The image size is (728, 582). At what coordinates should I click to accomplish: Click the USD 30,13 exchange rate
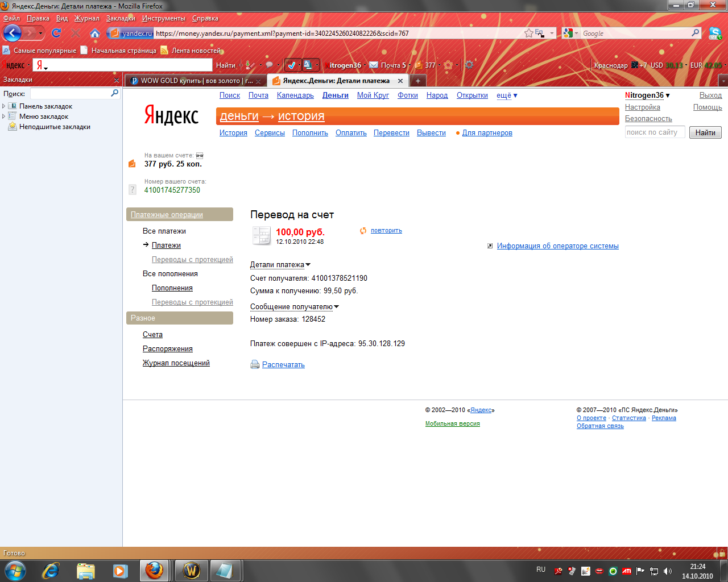667,65
